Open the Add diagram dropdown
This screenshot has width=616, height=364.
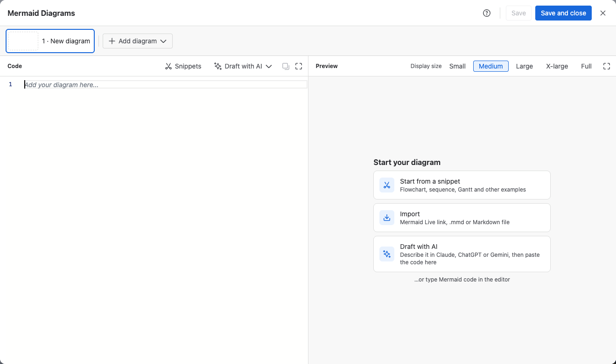[138, 41]
